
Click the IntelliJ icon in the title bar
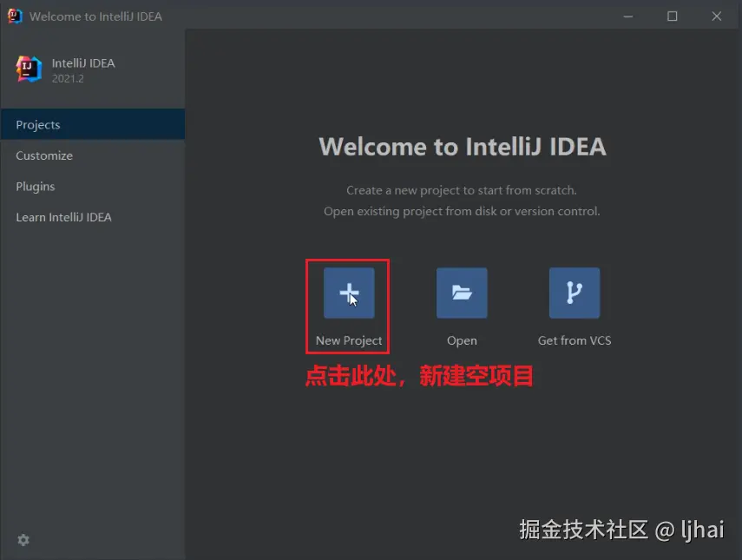[15, 16]
